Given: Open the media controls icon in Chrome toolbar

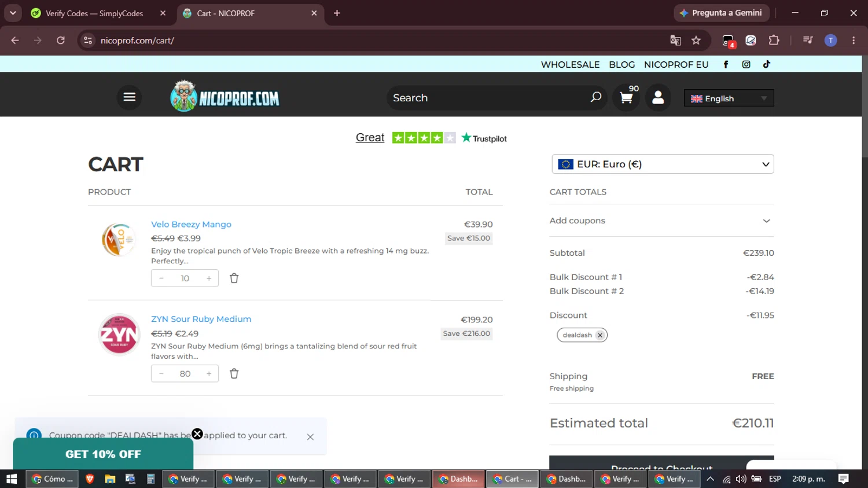Looking at the screenshot, I should click(x=808, y=41).
